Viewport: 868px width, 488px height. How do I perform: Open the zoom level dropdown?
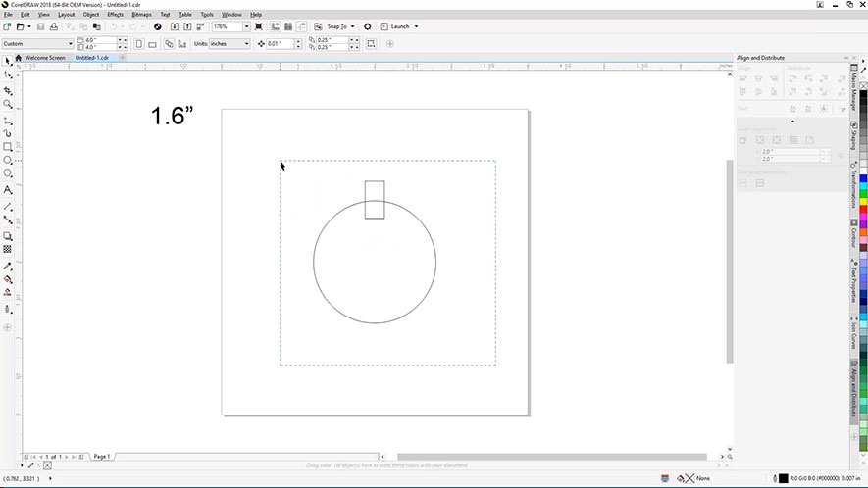point(246,26)
